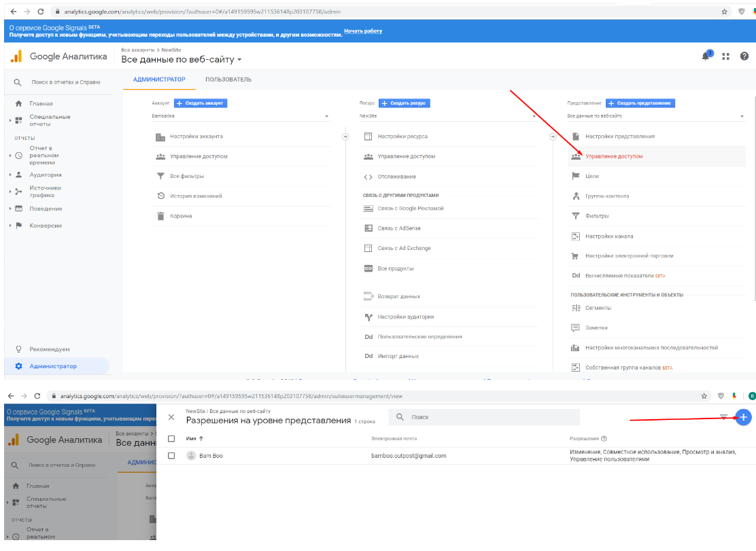Image resolution: width=756 pixels, height=551 pixels.
Task: Click the Аудитория person icon
Action: [x=19, y=175]
